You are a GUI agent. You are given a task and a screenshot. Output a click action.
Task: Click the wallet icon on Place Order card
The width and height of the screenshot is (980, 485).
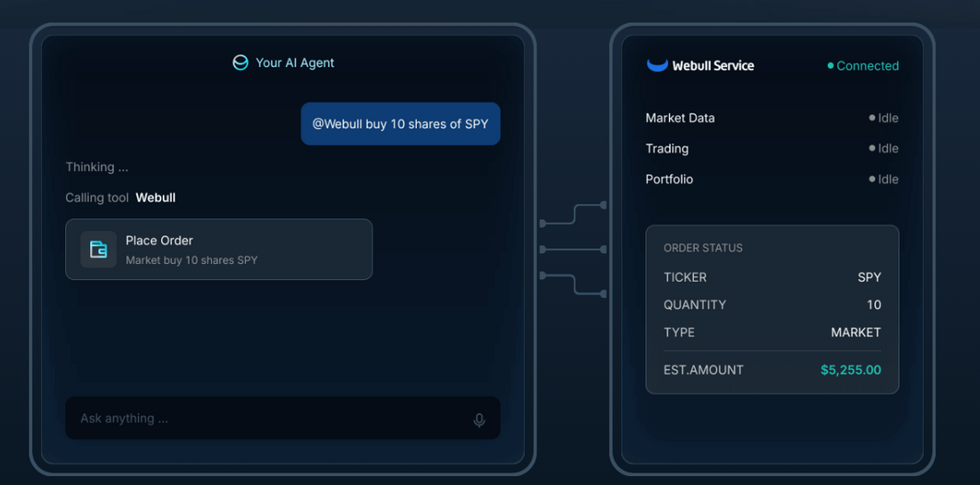[98, 249]
